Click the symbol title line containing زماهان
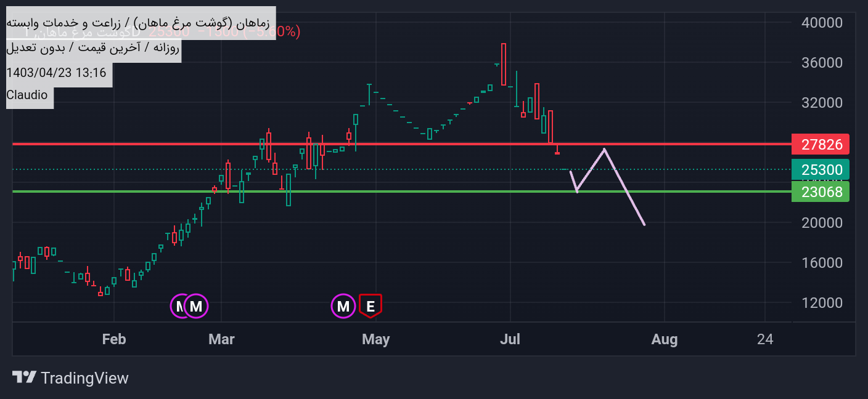The height and width of the screenshot is (399, 868). [x=139, y=23]
